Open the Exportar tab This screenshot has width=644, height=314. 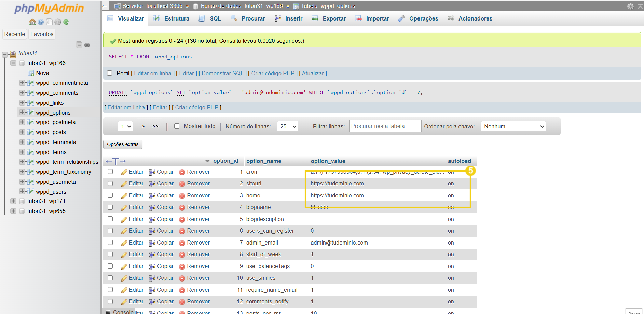329,18
